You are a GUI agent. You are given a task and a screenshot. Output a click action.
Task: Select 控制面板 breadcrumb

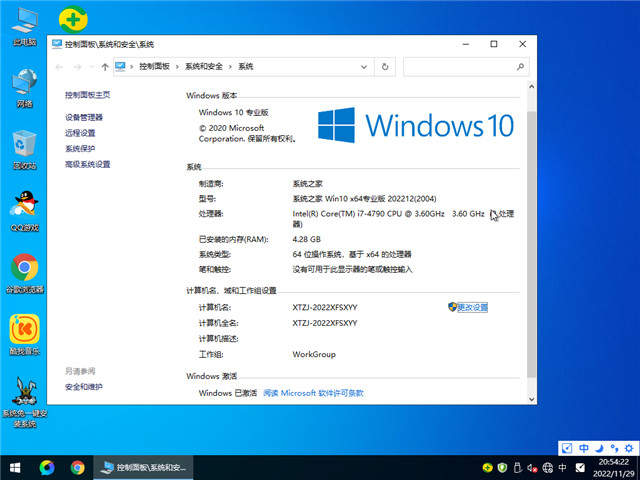click(154, 66)
